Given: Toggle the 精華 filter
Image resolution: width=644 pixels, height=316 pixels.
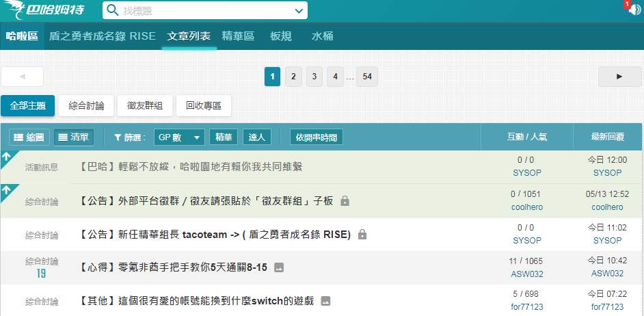Looking at the screenshot, I should click(x=224, y=137).
